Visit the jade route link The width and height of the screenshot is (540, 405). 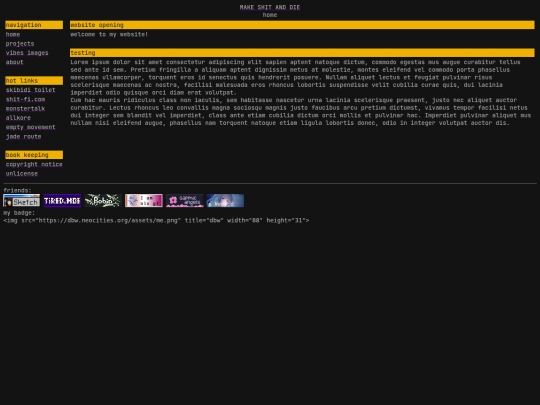23,137
